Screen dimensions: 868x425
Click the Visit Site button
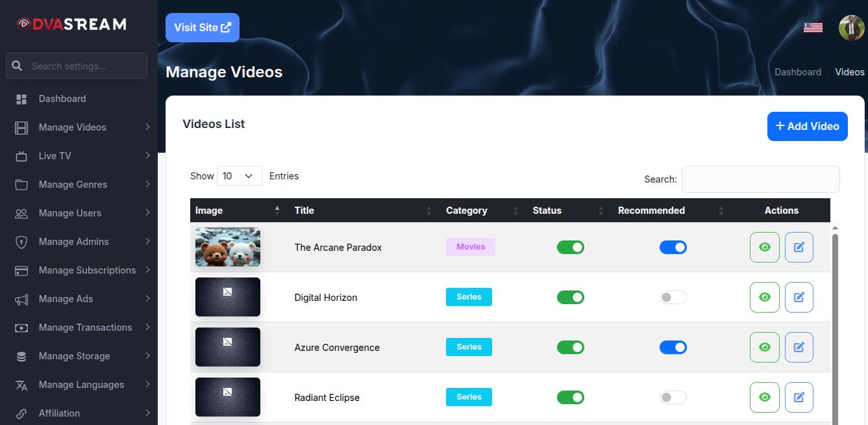click(x=203, y=27)
